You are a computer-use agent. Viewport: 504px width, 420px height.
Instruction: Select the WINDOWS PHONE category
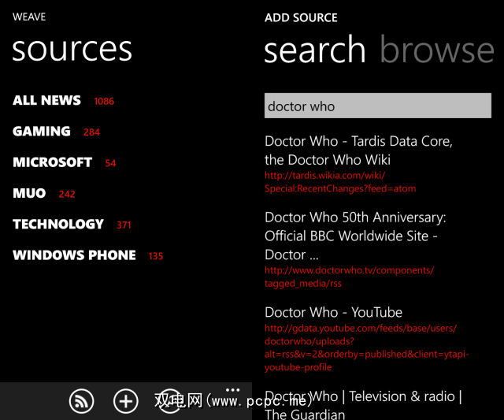tap(74, 255)
